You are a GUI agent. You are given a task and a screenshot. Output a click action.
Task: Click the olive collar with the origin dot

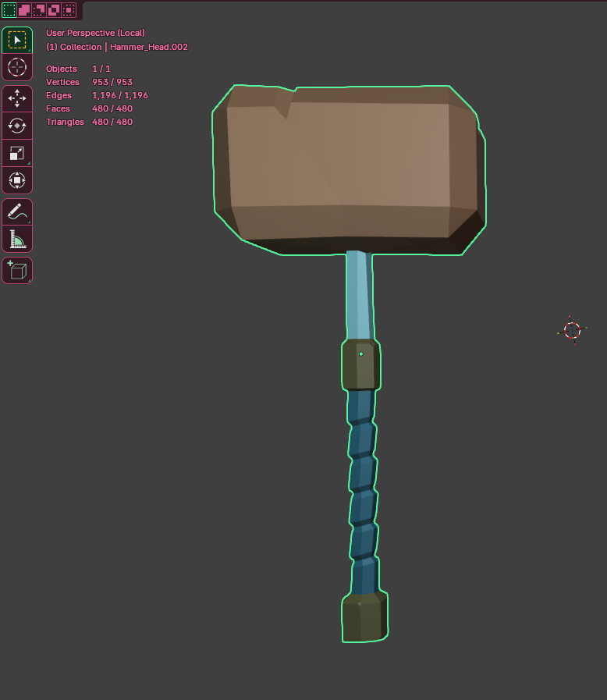pyautogui.click(x=361, y=364)
